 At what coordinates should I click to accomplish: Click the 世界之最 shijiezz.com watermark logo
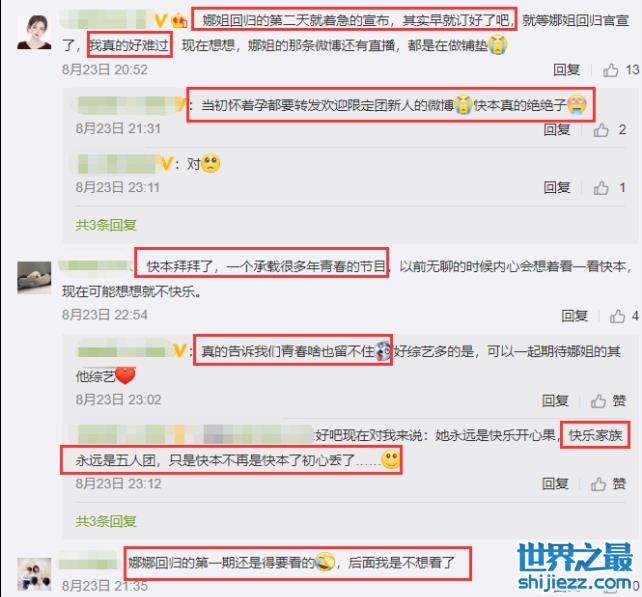tap(575, 567)
